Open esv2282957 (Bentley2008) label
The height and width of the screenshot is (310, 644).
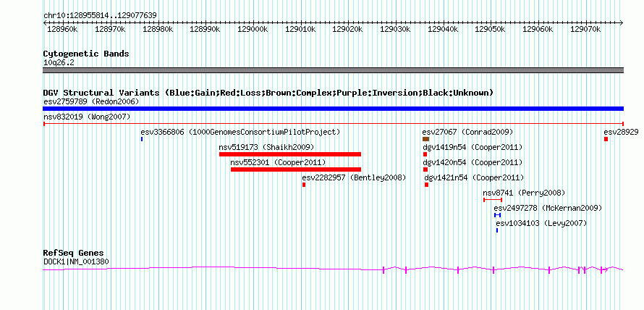(x=354, y=177)
